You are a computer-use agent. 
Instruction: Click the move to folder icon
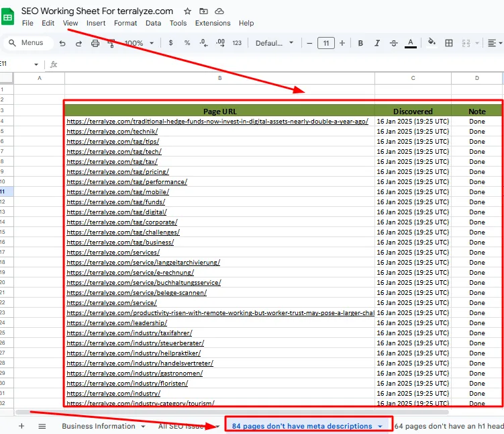point(203,11)
